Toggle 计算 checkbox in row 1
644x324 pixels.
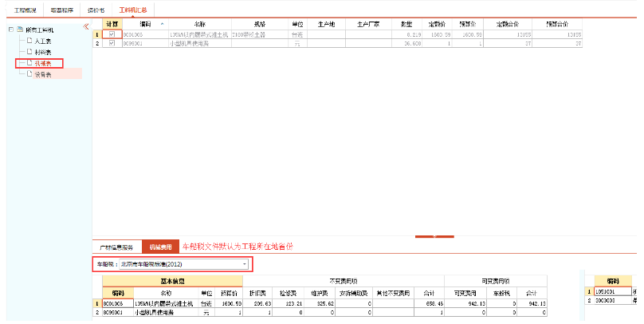[x=112, y=34]
